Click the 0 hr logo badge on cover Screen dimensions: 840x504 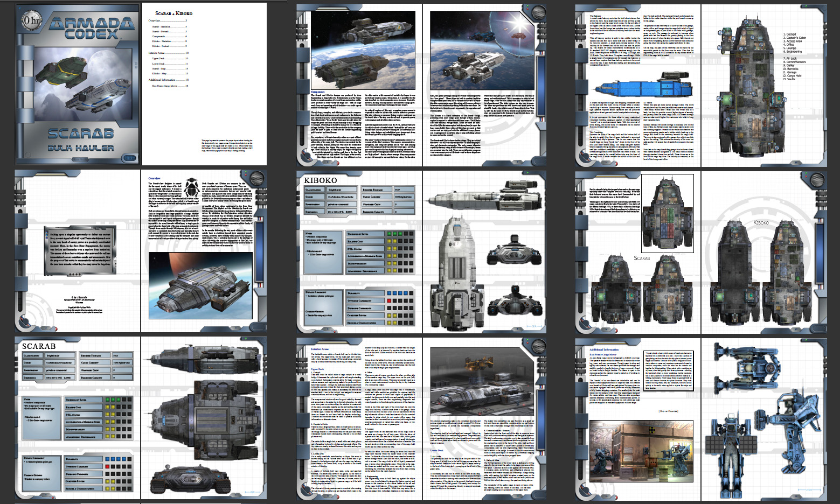tap(32, 22)
